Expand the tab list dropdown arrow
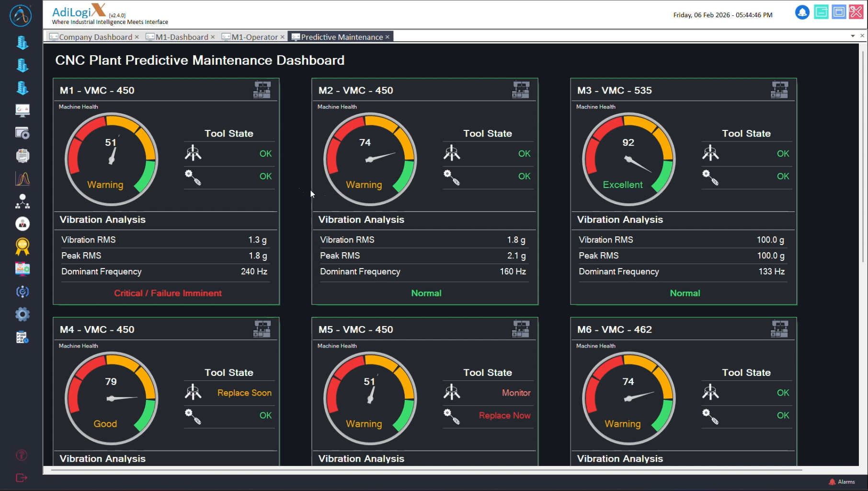The image size is (868, 491). point(853,36)
